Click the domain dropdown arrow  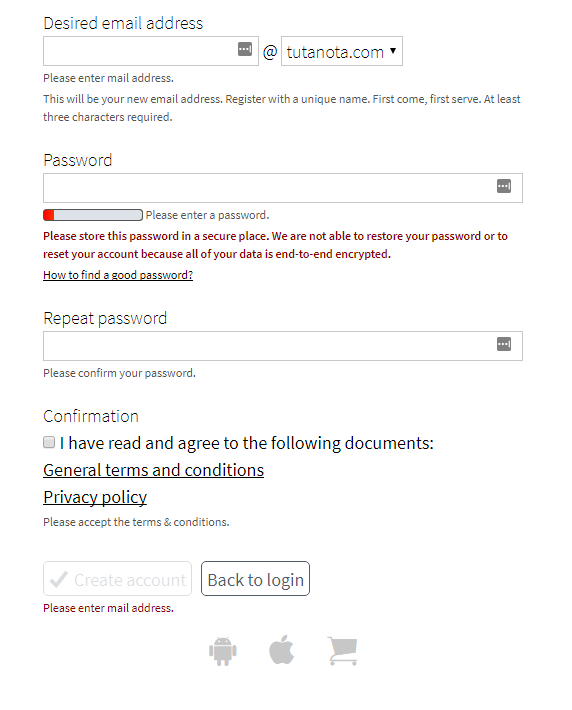pyautogui.click(x=393, y=51)
